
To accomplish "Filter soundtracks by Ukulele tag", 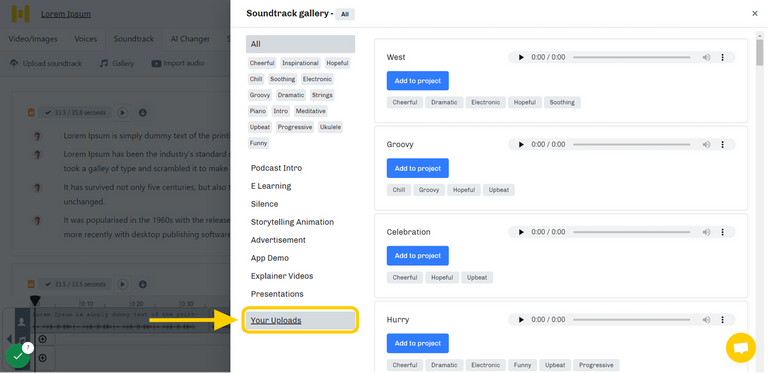I will click(x=331, y=127).
